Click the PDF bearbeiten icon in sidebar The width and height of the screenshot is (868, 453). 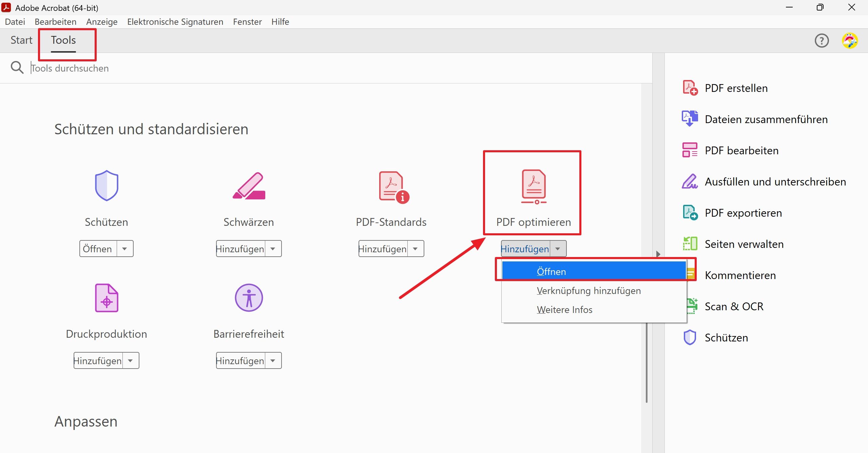pos(690,150)
